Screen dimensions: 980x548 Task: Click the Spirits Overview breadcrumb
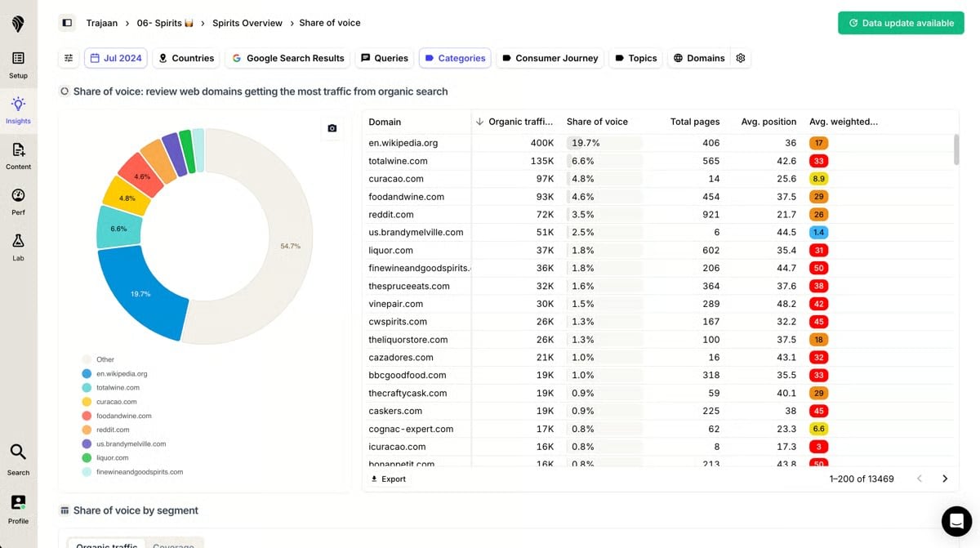pos(247,23)
